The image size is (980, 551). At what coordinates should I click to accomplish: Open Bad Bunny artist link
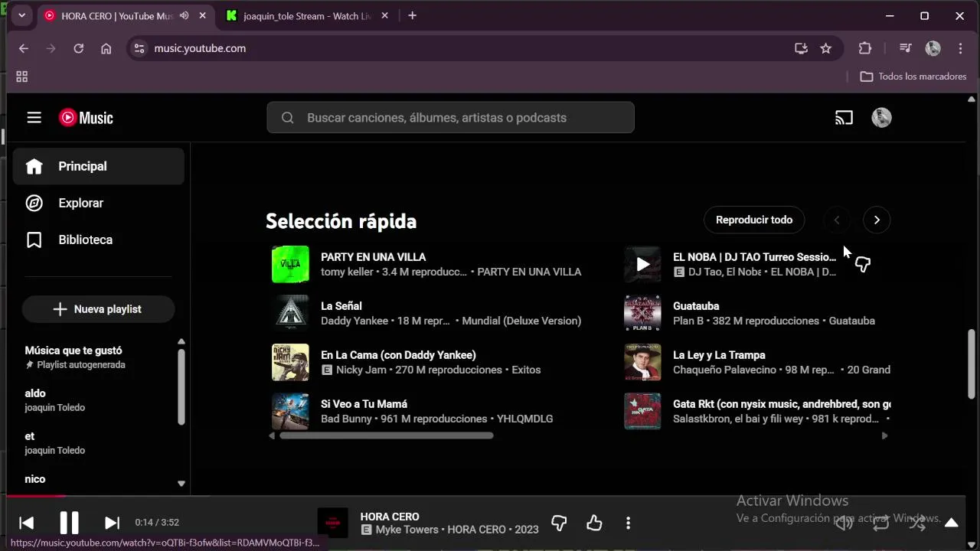(x=346, y=419)
